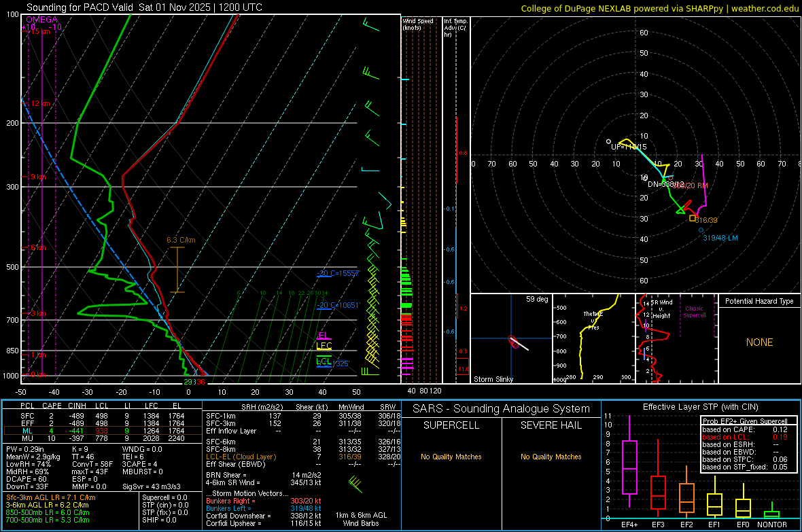Click the green LCL level marker
The height and width of the screenshot is (532, 802).
coord(324,361)
